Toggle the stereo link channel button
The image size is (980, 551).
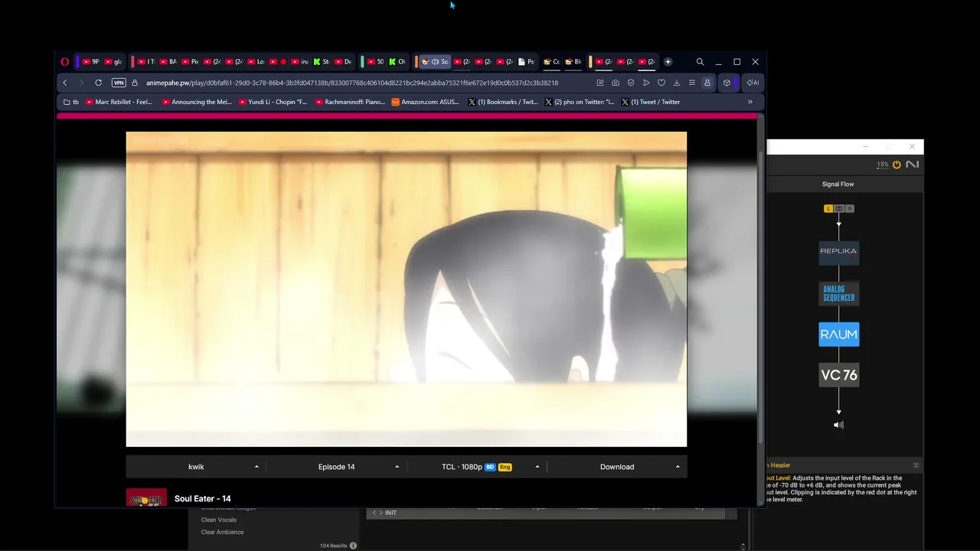click(839, 208)
